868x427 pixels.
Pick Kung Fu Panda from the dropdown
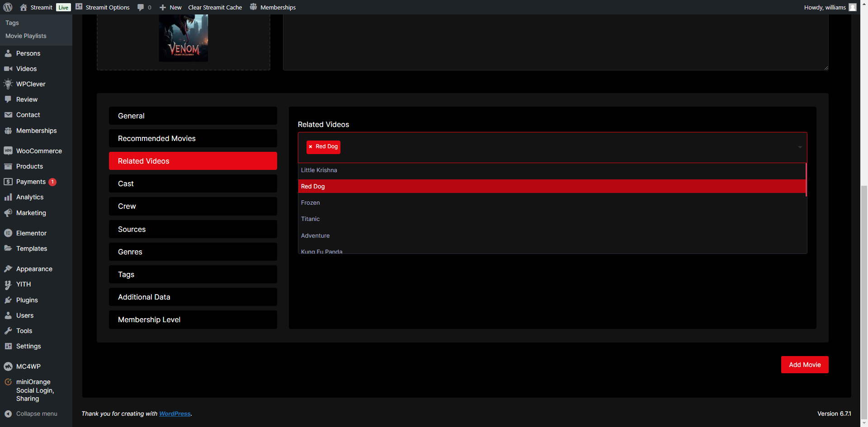coord(552,250)
